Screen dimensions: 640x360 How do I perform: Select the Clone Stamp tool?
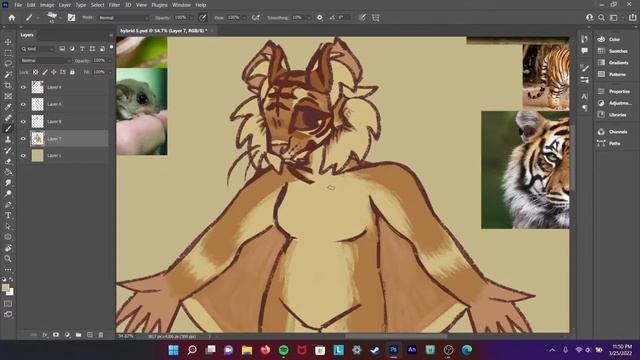[x=8, y=140]
